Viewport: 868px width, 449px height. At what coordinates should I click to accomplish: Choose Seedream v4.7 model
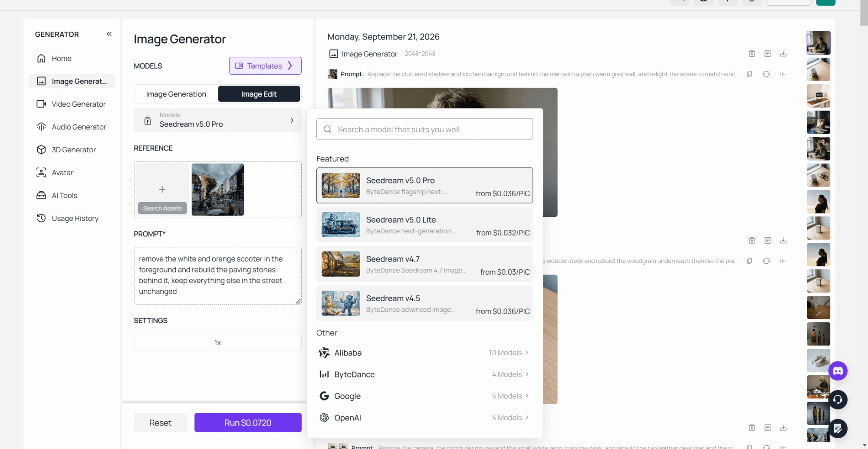[424, 264]
